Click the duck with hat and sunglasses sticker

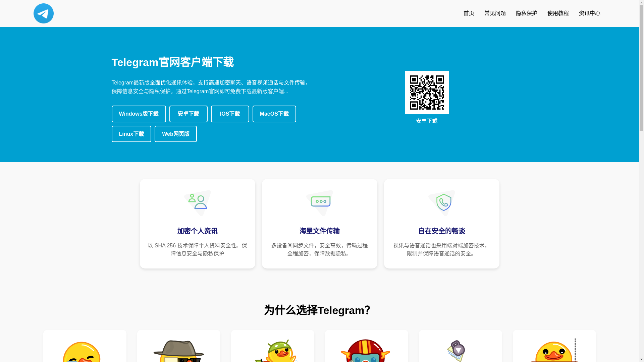coord(178,351)
